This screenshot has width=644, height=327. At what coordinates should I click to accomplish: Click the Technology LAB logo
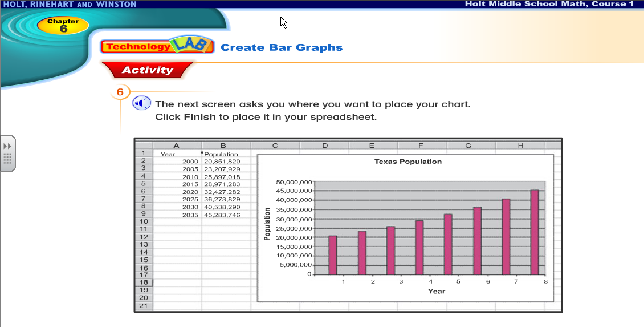(x=157, y=46)
